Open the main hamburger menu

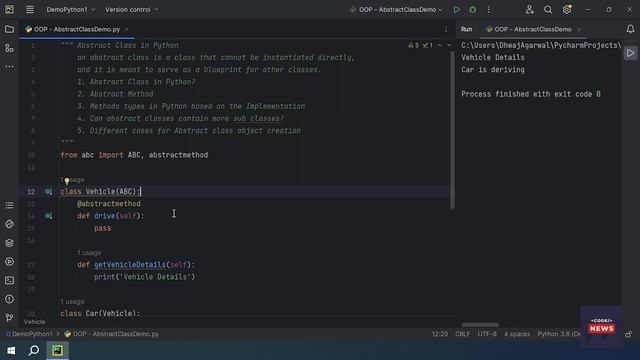(x=30, y=9)
